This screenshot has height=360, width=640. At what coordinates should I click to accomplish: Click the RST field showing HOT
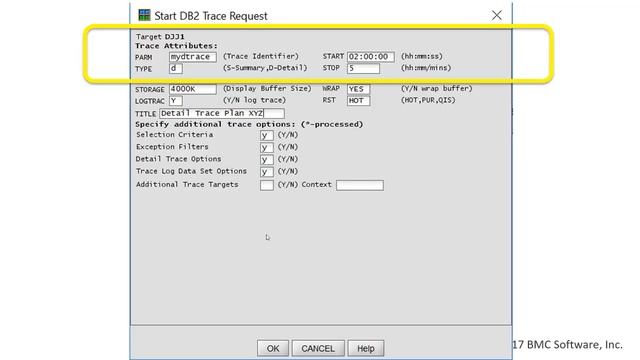358,100
